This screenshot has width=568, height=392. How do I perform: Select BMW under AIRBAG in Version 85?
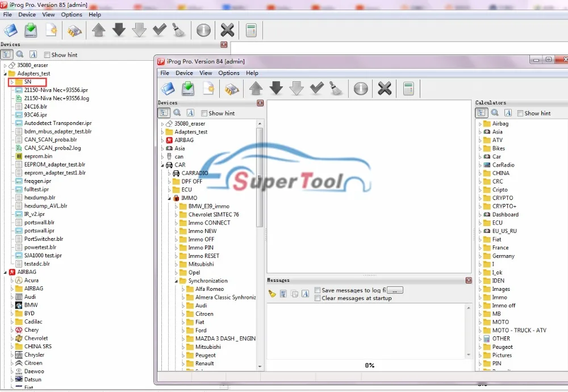tap(31, 305)
